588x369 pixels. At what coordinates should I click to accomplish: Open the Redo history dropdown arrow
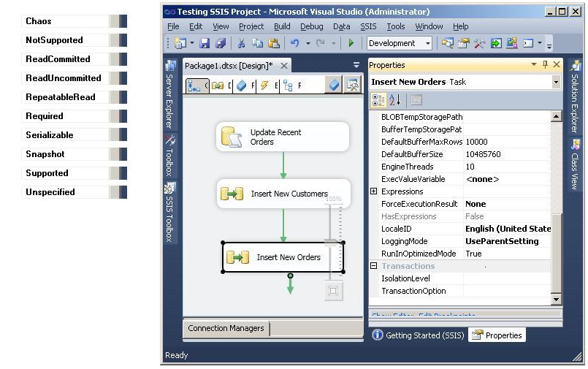click(333, 44)
